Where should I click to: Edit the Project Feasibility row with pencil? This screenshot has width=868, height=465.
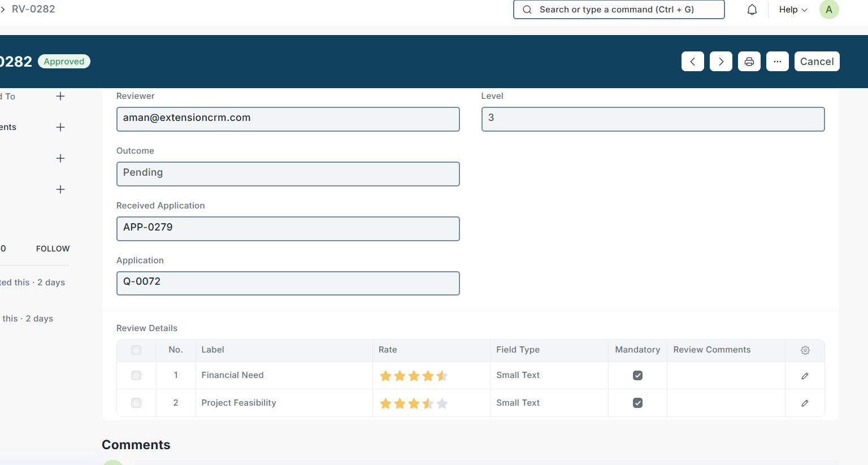805,403
